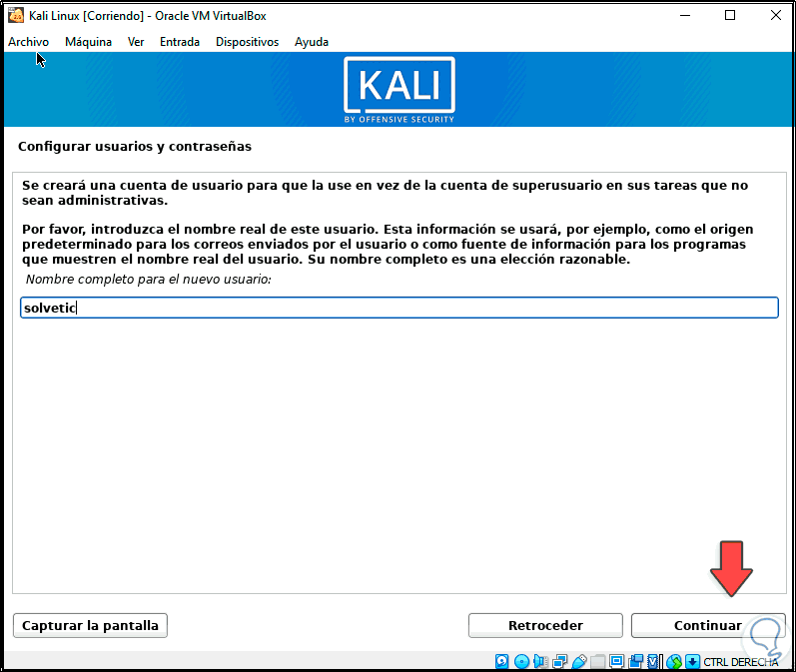Close the VirtualBox window
Viewport: 796px width, 672px height.
tap(776, 15)
